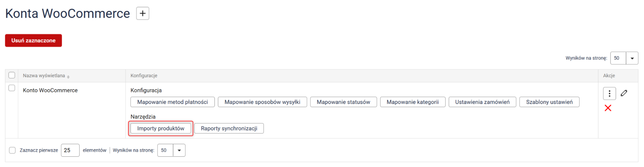Select Mapowanie statusów configuration
Image resolution: width=644 pixels, height=167 pixels.
click(x=343, y=102)
